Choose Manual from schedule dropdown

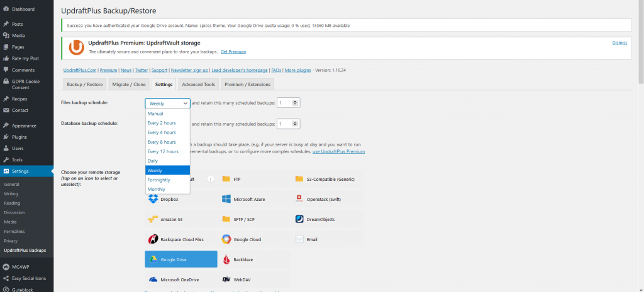point(167,114)
